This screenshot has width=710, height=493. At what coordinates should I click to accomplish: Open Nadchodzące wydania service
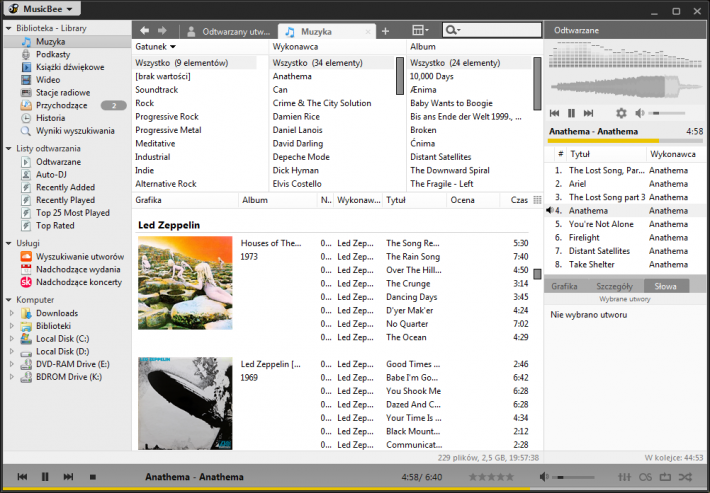[x=78, y=269]
